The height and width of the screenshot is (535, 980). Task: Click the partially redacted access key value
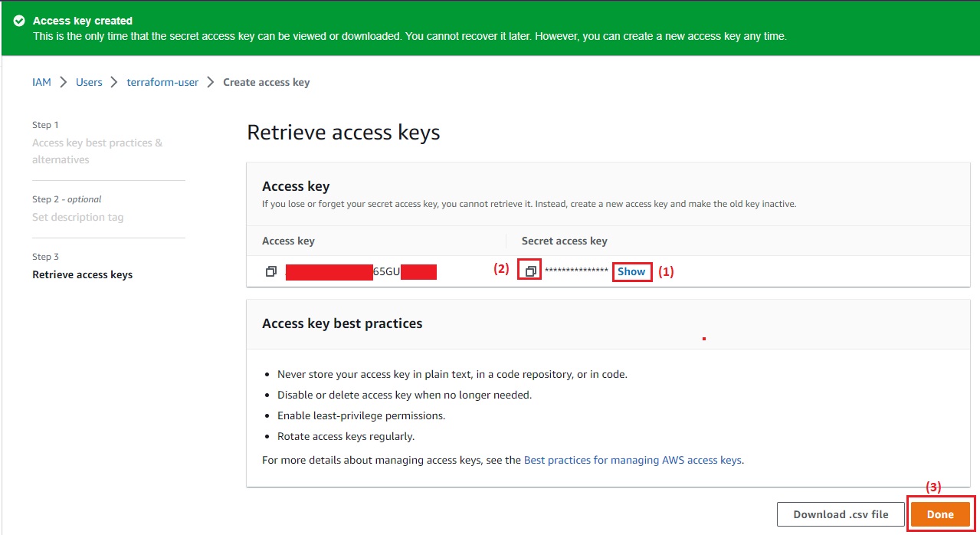[x=361, y=271]
